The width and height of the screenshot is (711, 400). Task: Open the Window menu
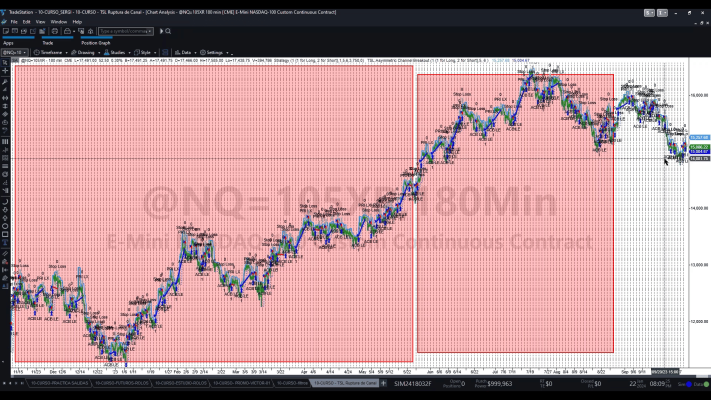pyautogui.click(x=58, y=22)
